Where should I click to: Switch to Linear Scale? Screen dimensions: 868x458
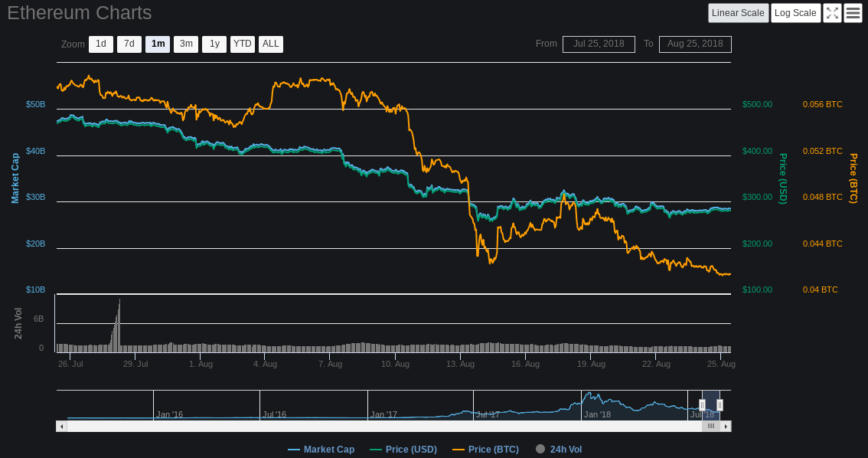pyautogui.click(x=738, y=13)
